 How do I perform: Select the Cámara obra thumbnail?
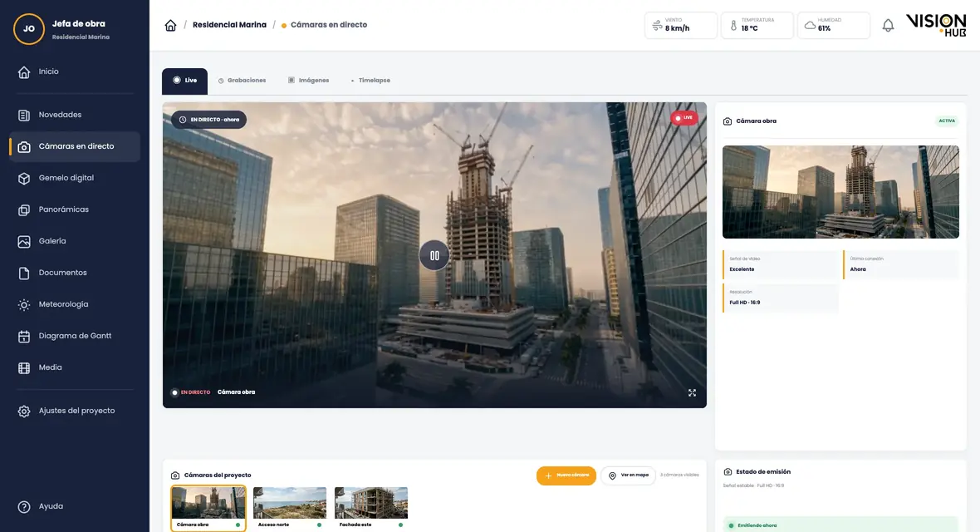click(208, 508)
